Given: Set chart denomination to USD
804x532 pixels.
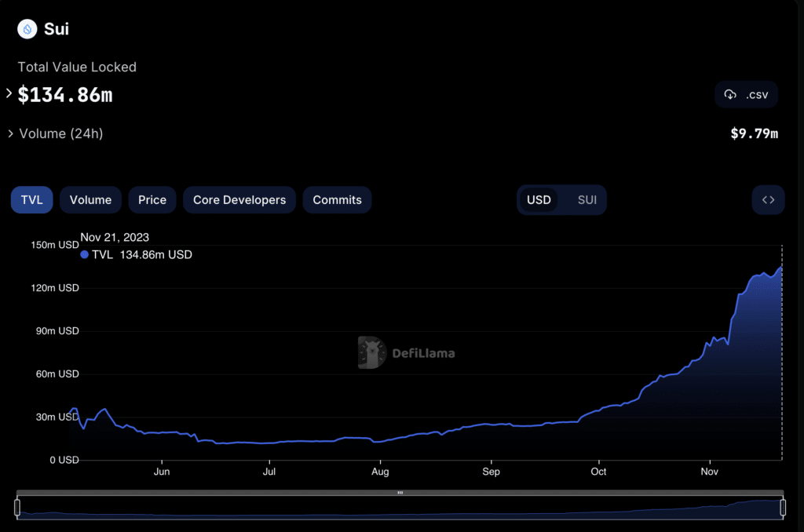Looking at the screenshot, I should [539, 200].
